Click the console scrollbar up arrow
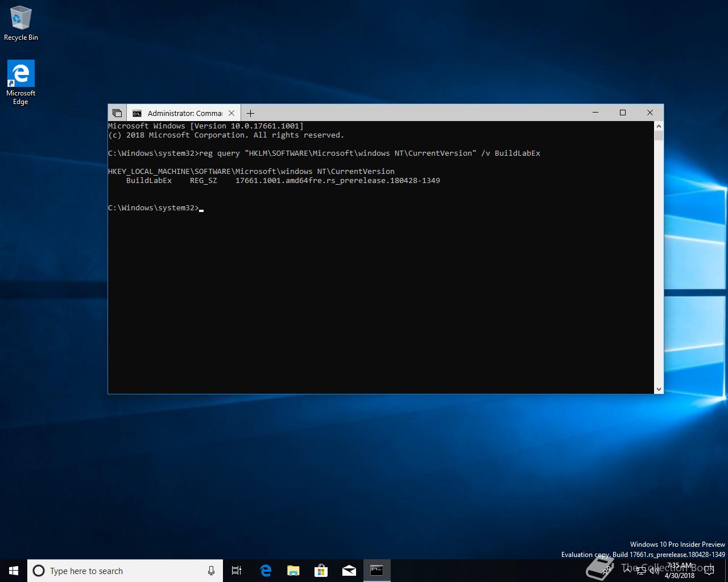 [x=659, y=126]
